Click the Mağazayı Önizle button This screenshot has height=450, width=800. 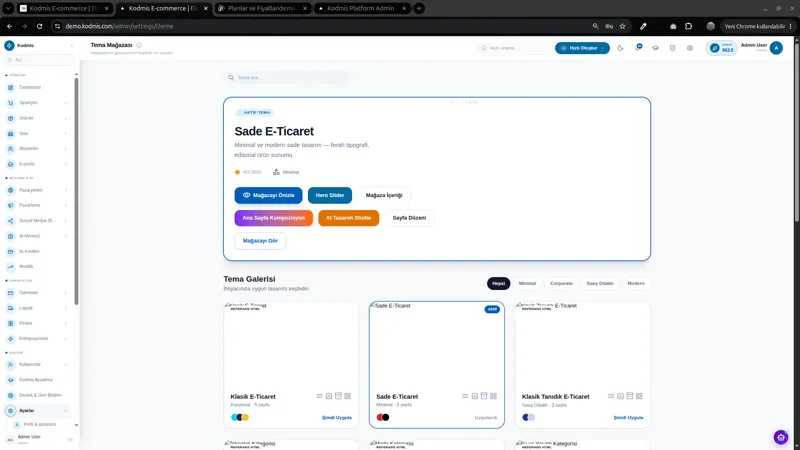(x=268, y=195)
